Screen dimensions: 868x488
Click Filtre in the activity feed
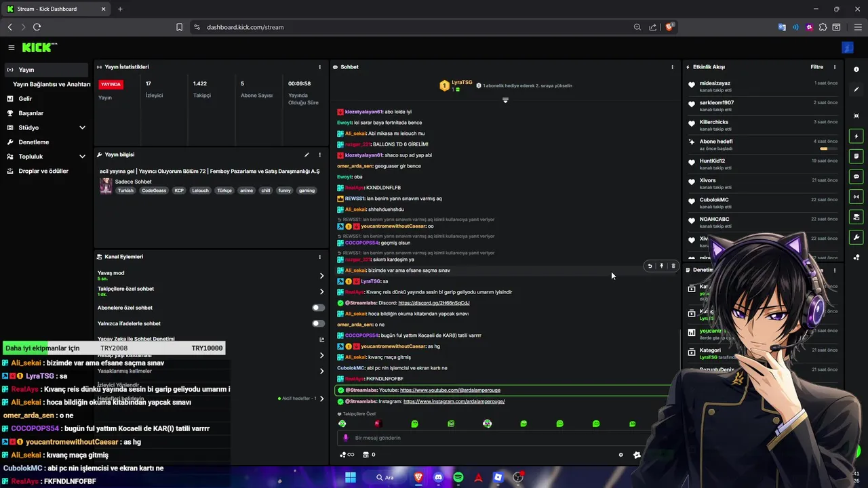coord(816,67)
